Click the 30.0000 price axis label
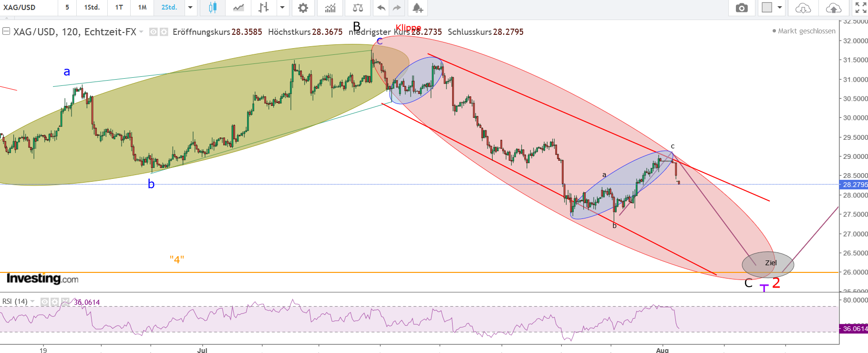The image size is (868, 353). tap(855, 118)
